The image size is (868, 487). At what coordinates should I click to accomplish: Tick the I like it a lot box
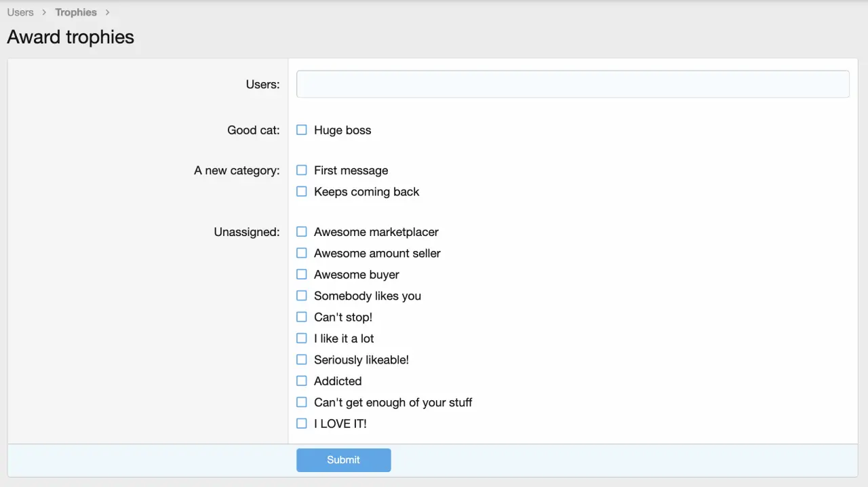pyautogui.click(x=302, y=338)
